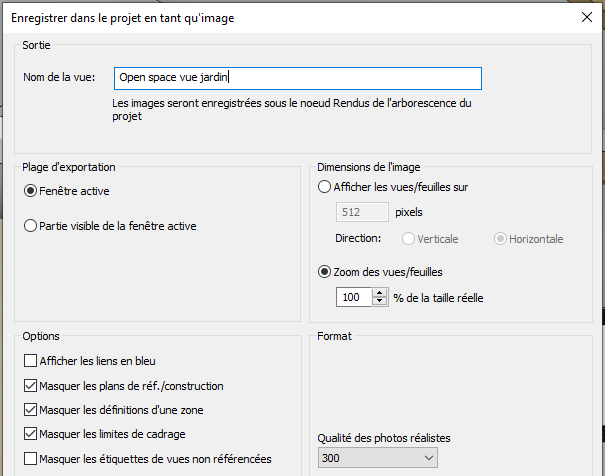Screen dimensions: 605x476
Task: Select the Verticale direction option
Action: (x=408, y=239)
